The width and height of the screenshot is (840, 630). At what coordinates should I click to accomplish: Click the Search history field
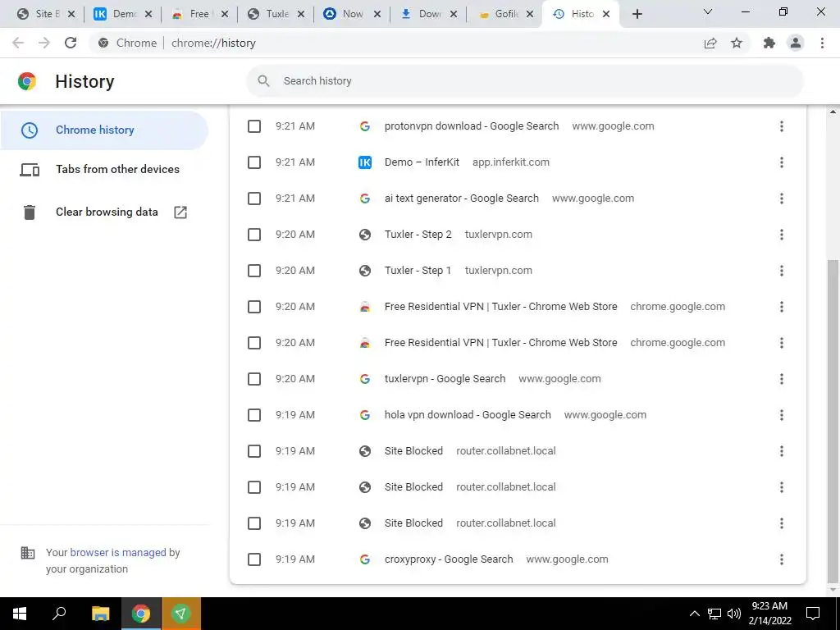tap(524, 81)
